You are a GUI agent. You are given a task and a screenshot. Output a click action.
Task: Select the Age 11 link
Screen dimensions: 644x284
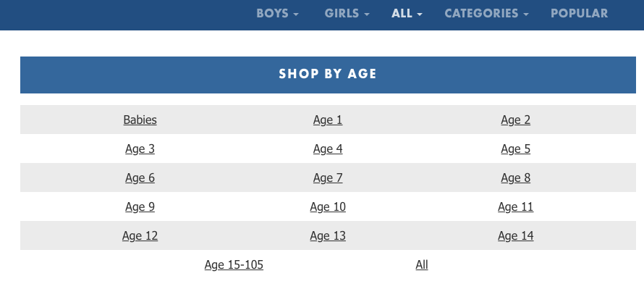pyautogui.click(x=515, y=206)
